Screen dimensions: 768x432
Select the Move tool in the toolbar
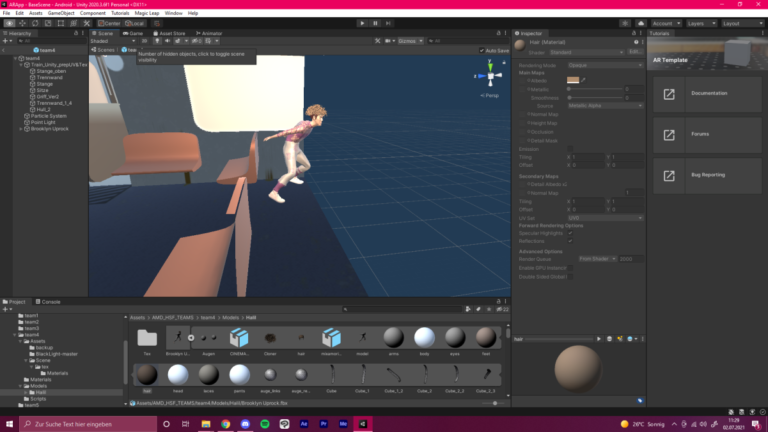click(23, 22)
